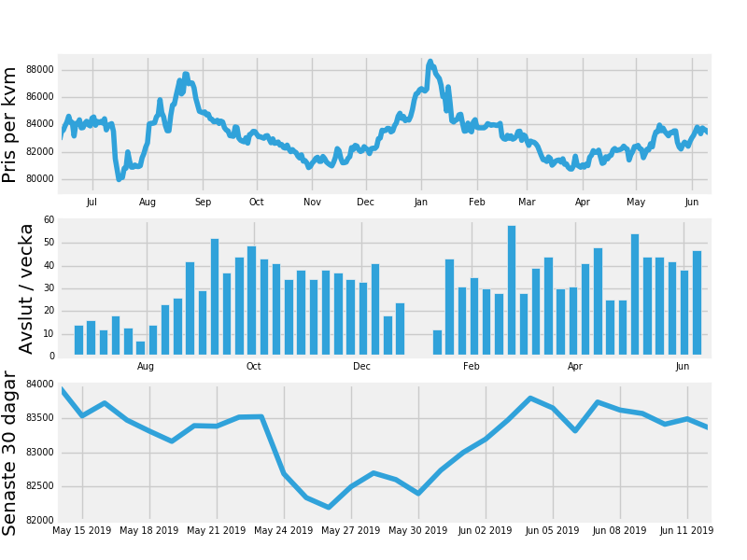This screenshot has width=747, height=560.
Task: Click the 'Avslut / vecka' axis title
Action: click(26, 288)
